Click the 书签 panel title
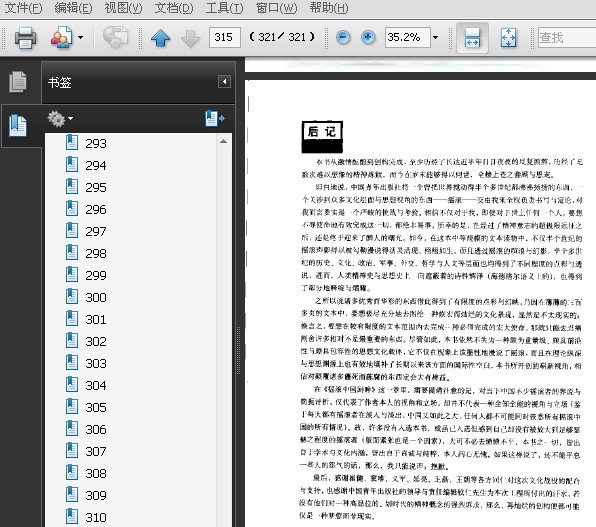The image size is (596, 527). [x=60, y=82]
